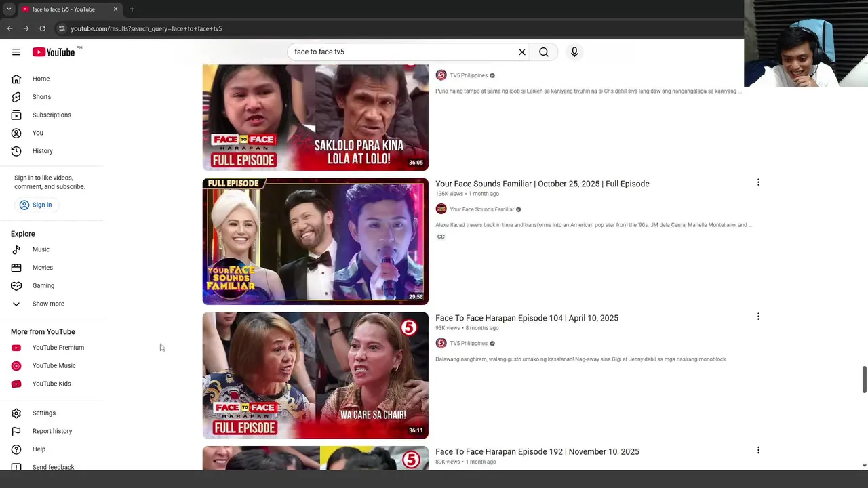The width and height of the screenshot is (868, 488).
Task: Click TV5 avatar in topmost result
Action: click(x=441, y=75)
